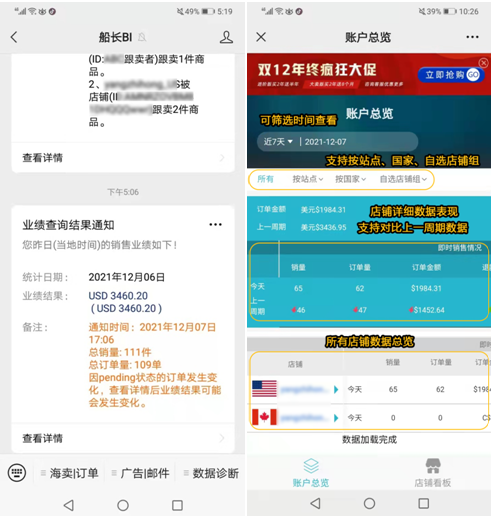Viewport: 492px width, 516px height.
Task: Tap the X icon next to 账户总览
Action: [261, 37]
